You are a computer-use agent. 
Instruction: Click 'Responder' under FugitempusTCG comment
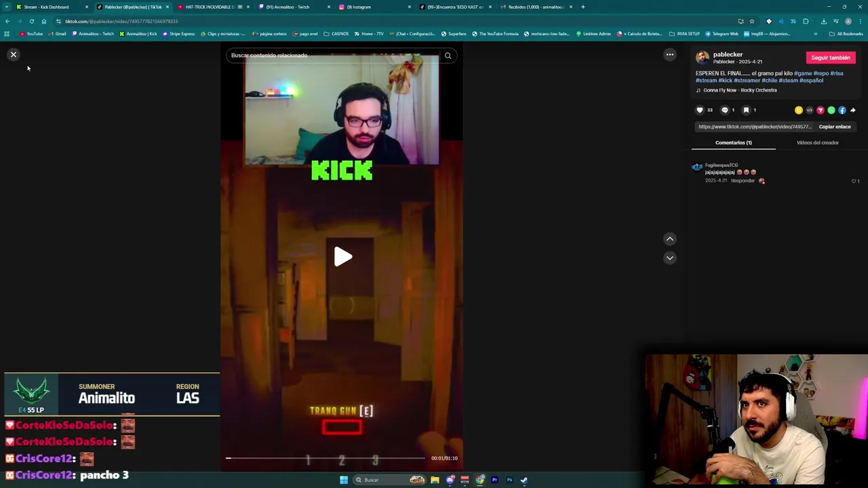(743, 180)
